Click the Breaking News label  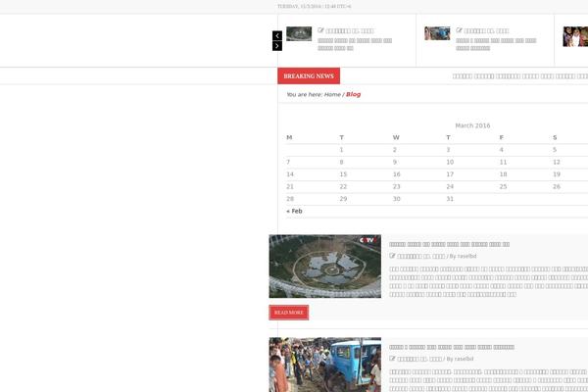coord(309,75)
